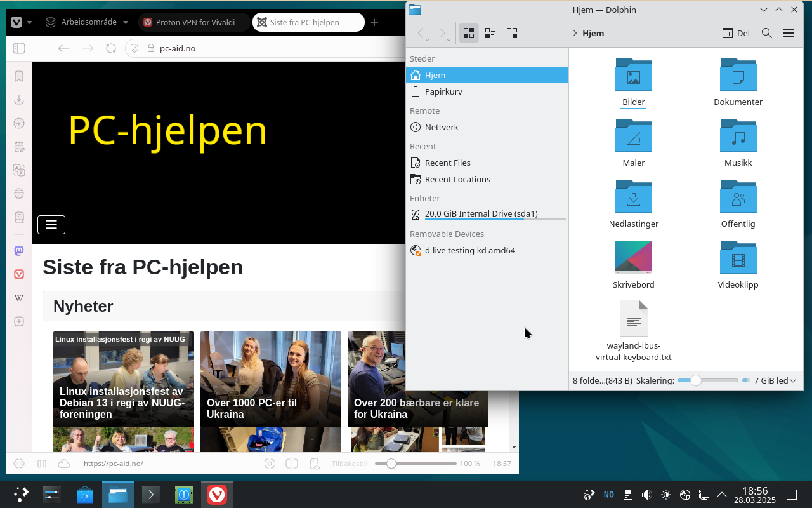Switch to Icons view mode in Dolphin
The image size is (812, 508).
point(469,33)
